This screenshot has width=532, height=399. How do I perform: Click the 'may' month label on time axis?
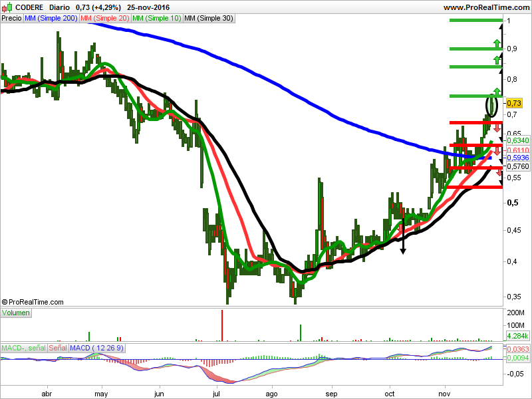tap(101, 394)
